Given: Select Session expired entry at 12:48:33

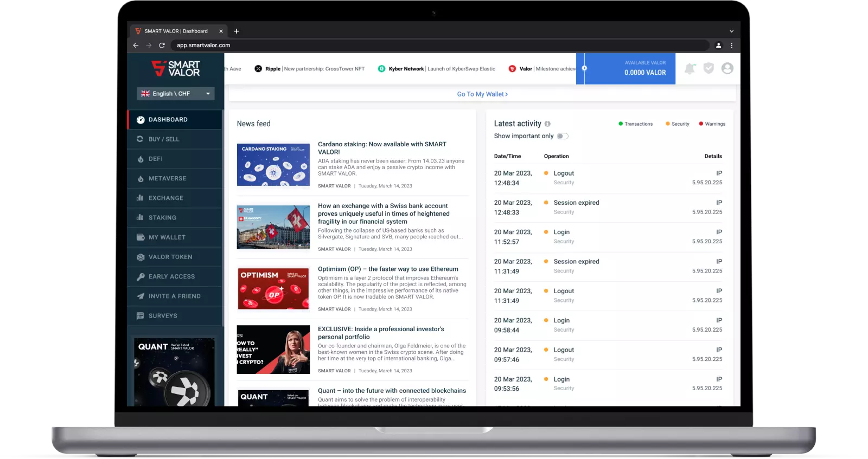Looking at the screenshot, I should (x=608, y=208).
